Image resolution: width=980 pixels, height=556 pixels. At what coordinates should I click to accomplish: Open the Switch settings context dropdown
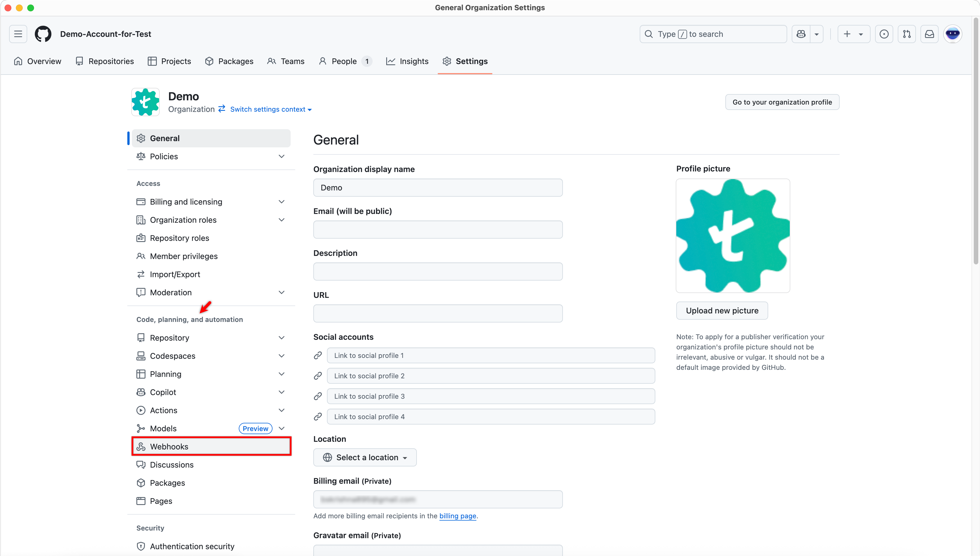270,109
